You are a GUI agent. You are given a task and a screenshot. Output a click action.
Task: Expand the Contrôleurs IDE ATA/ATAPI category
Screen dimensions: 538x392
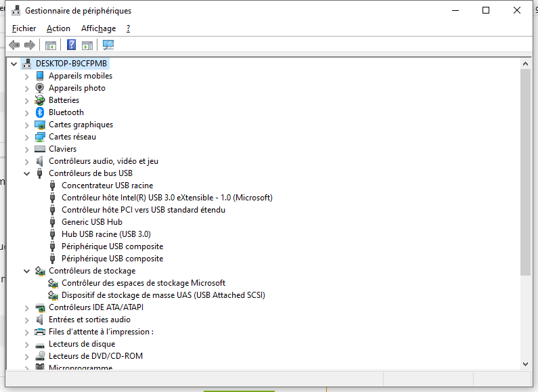point(27,308)
